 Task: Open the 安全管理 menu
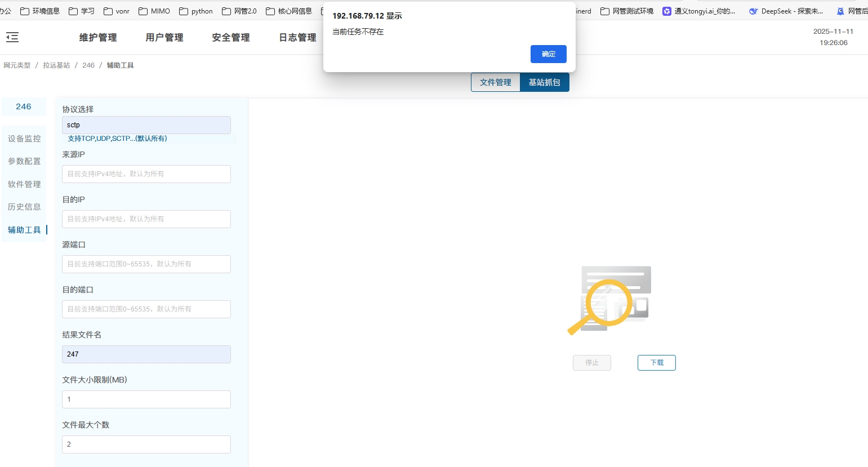231,38
